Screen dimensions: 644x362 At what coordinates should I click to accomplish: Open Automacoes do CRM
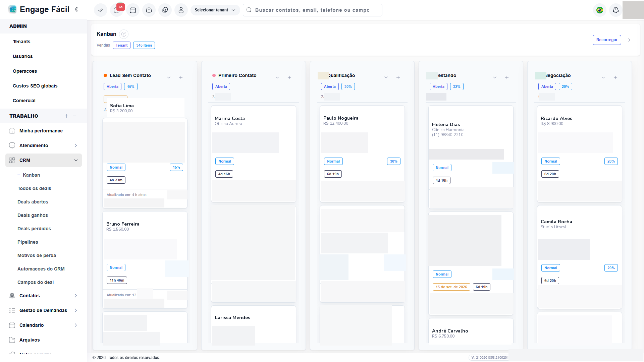41,269
